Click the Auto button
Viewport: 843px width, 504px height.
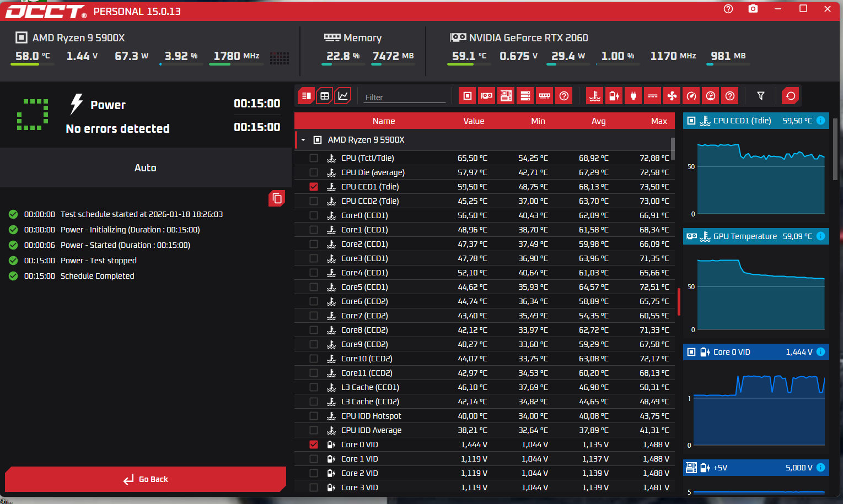click(x=146, y=167)
